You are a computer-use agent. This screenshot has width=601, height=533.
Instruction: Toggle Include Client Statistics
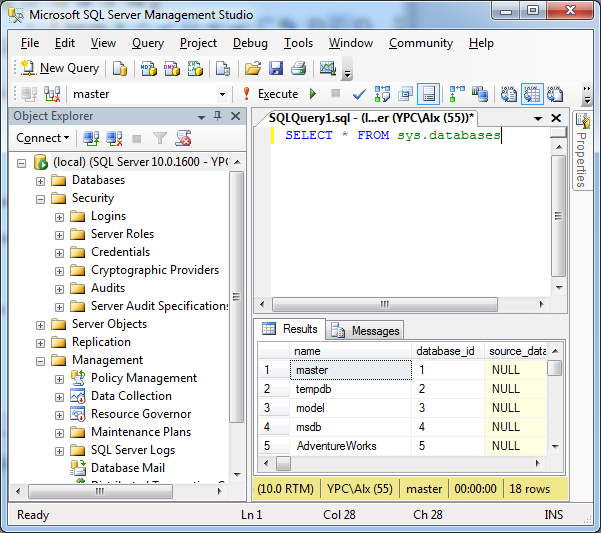coord(480,94)
